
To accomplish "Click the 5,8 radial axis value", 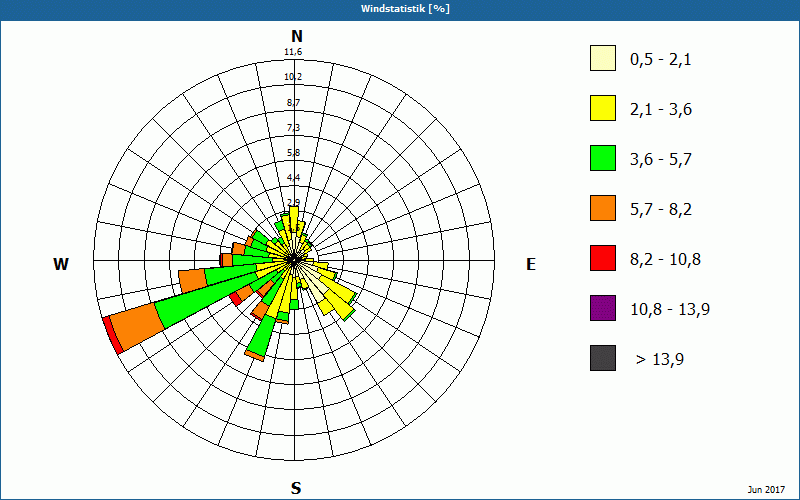I will pyautogui.click(x=293, y=153).
